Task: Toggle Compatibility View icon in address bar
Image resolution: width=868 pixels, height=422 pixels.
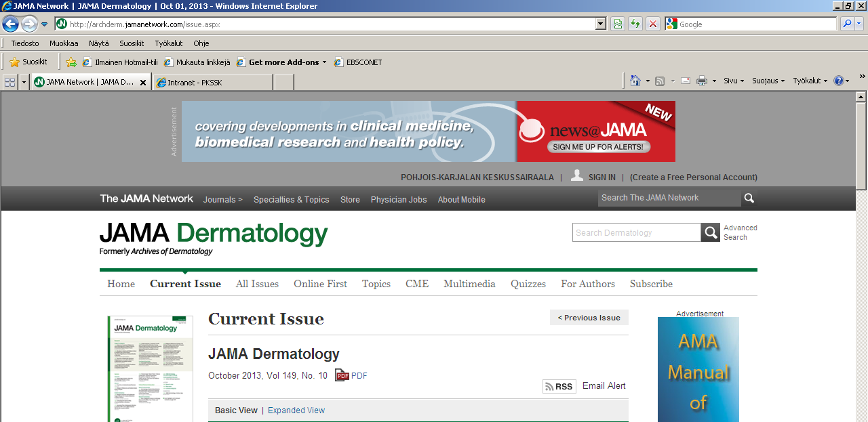Action: pyautogui.click(x=618, y=24)
